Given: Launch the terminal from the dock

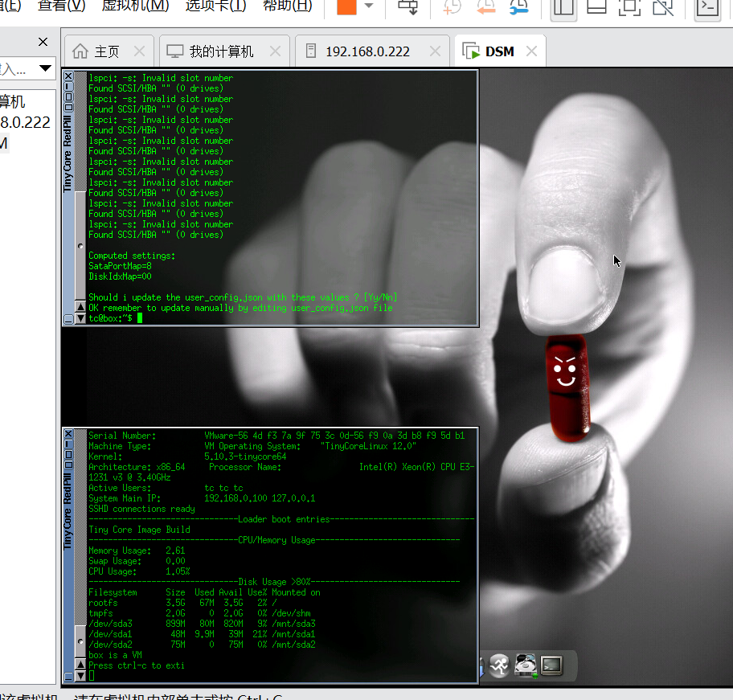Looking at the screenshot, I should 551,665.
